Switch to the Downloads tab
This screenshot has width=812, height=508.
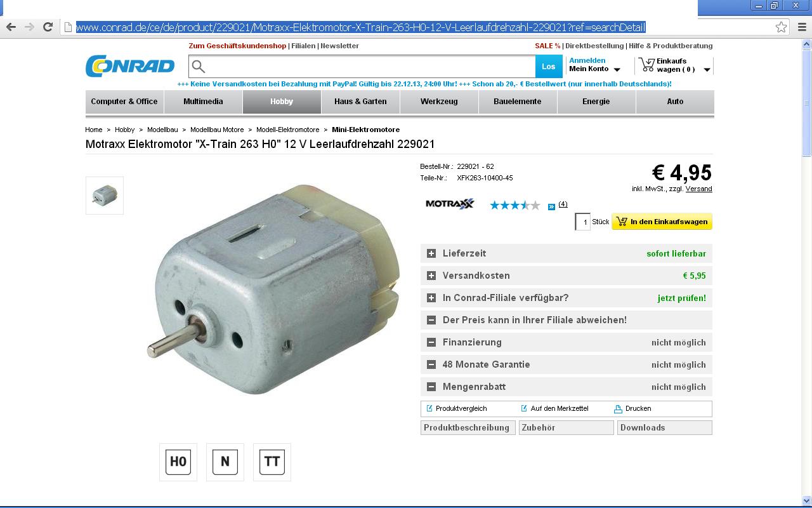(665, 428)
